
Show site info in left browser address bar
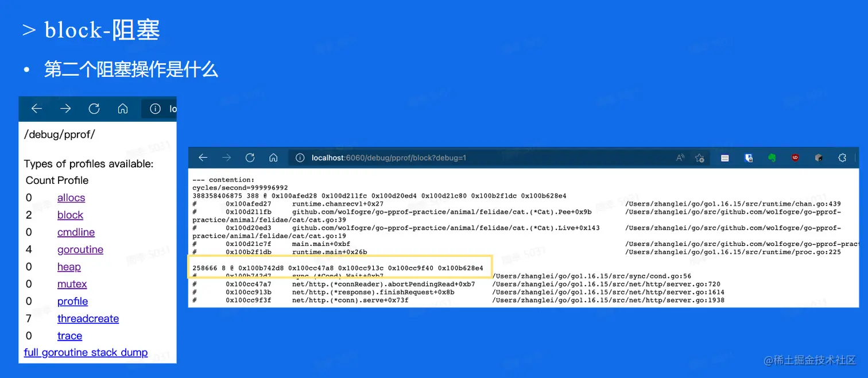(x=155, y=109)
